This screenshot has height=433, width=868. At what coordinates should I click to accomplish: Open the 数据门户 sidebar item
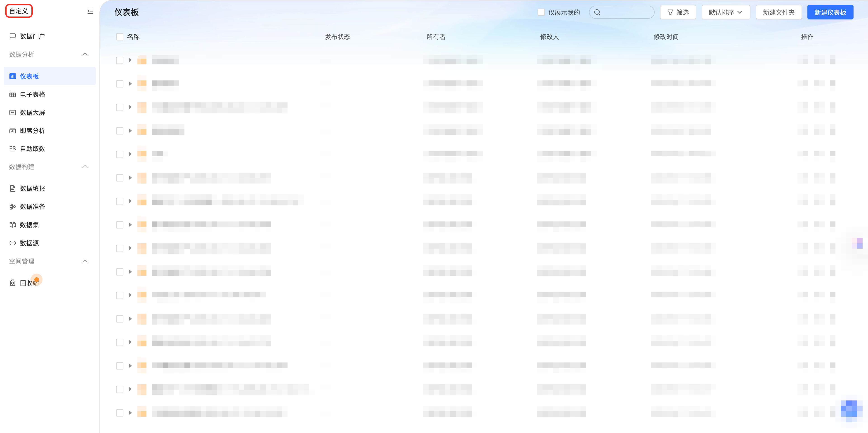click(x=32, y=36)
